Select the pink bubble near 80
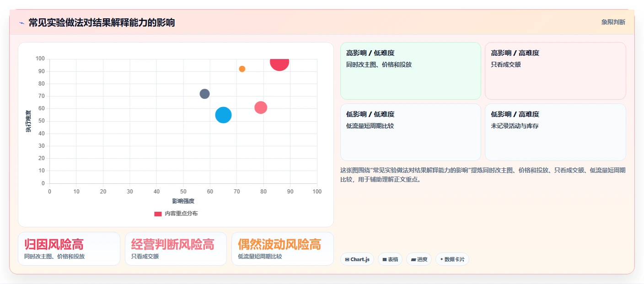 coord(261,107)
